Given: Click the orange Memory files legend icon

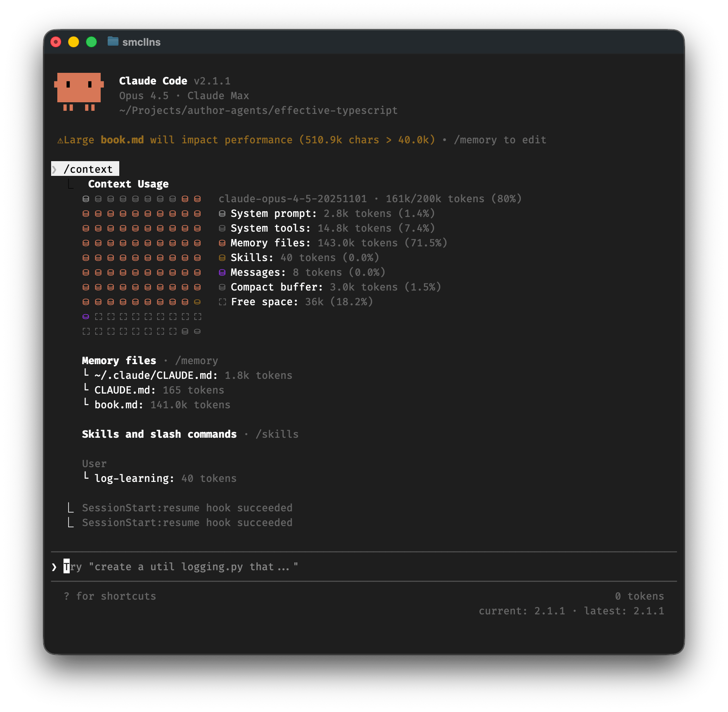Looking at the screenshot, I should click(222, 243).
